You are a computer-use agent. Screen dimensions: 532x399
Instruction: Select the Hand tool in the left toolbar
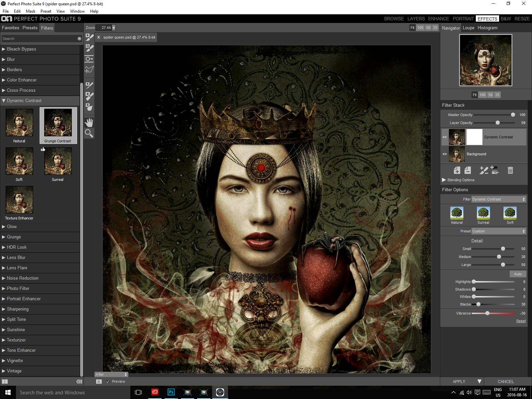[x=89, y=122]
